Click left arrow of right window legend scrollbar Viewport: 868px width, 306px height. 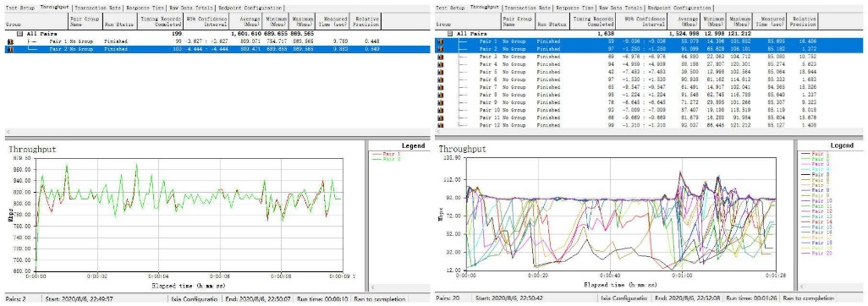(x=801, y=287)
